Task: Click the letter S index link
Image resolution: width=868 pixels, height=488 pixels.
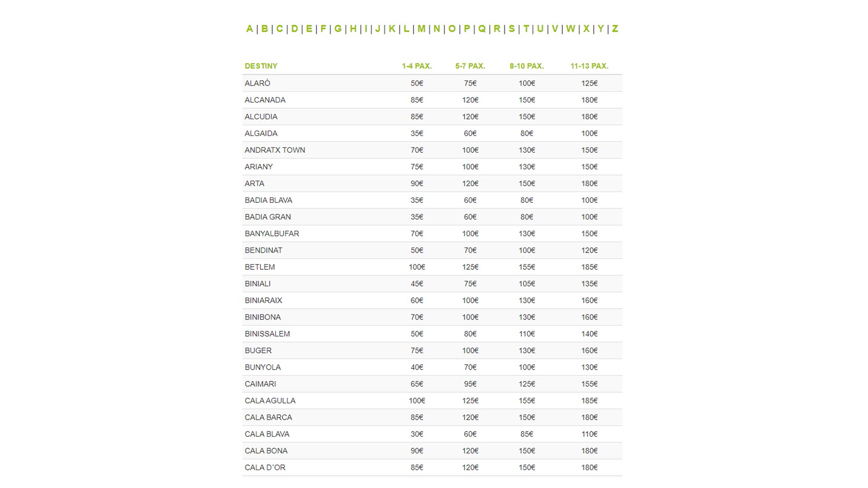Action: (512, 29)
